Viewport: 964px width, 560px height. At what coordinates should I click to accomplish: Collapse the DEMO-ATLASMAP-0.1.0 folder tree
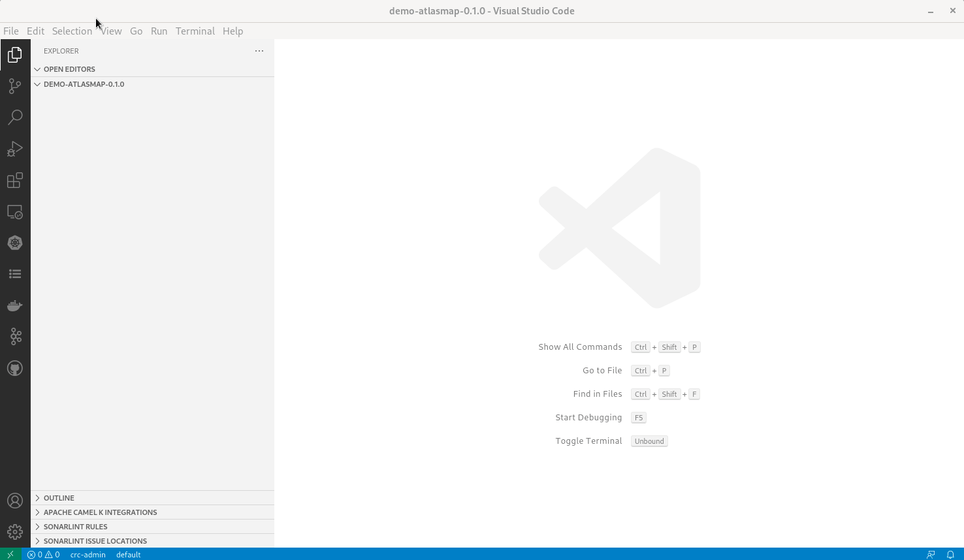pos(84,84)
